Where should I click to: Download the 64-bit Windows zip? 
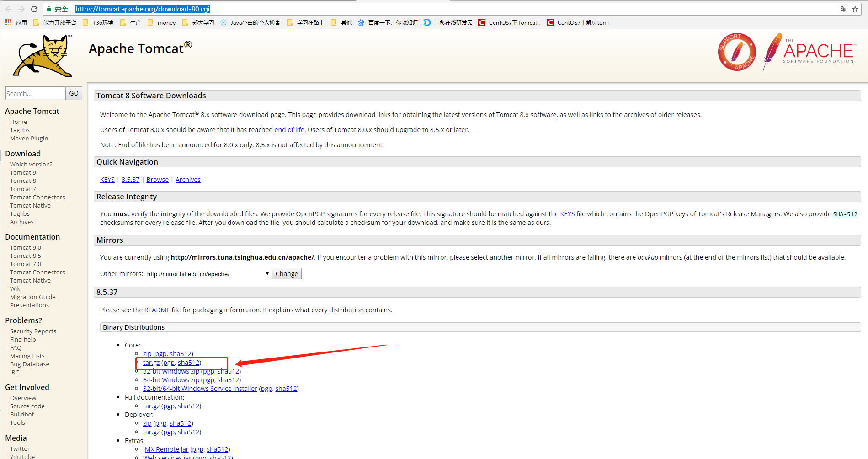click(171, 380)
